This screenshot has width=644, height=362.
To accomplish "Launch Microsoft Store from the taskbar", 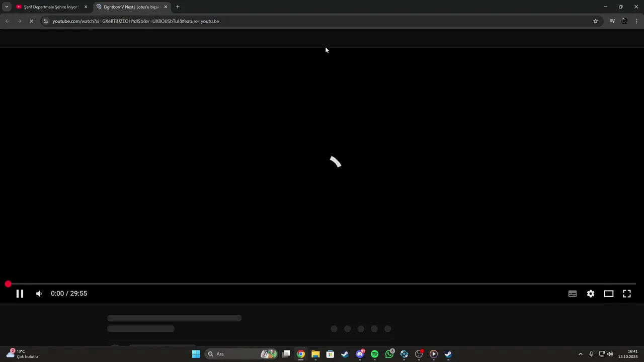I will coord(330,354).
